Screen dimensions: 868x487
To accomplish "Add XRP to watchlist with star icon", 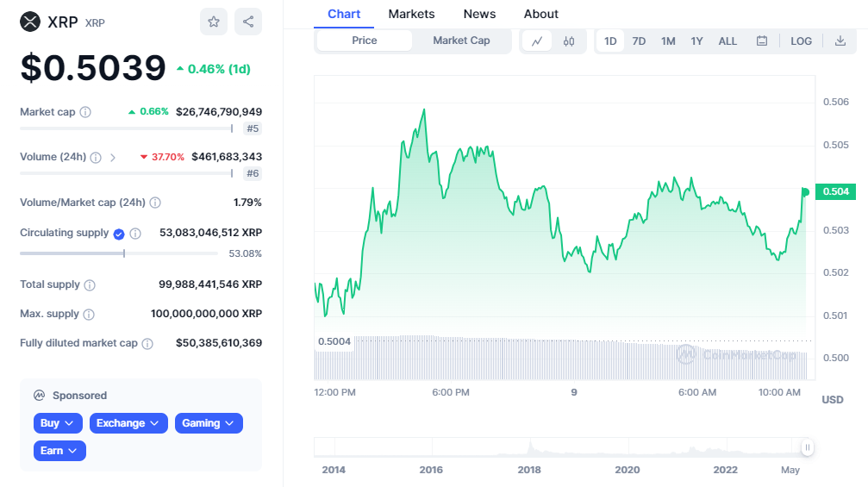I will coord(214,22).
